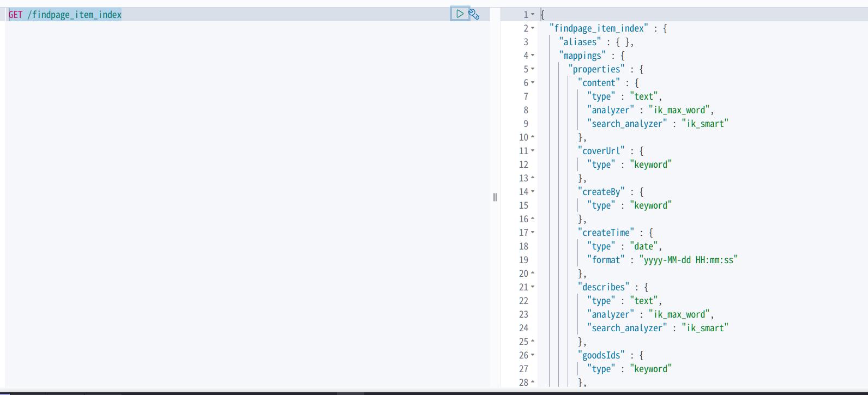Viewport: 868px width, 395px height.
Task: Click the "keyword" value on line 15
Action: [x=651, y=205]
